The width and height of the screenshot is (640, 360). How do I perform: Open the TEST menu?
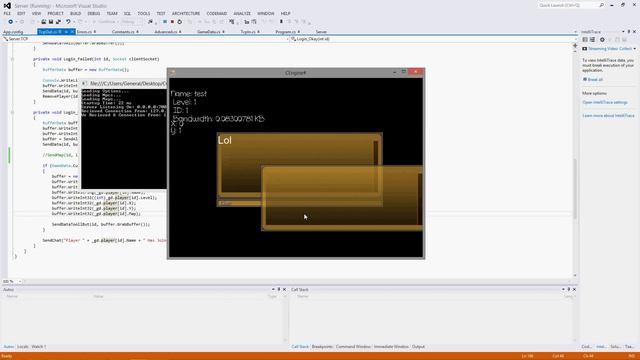tap(161, 13)
